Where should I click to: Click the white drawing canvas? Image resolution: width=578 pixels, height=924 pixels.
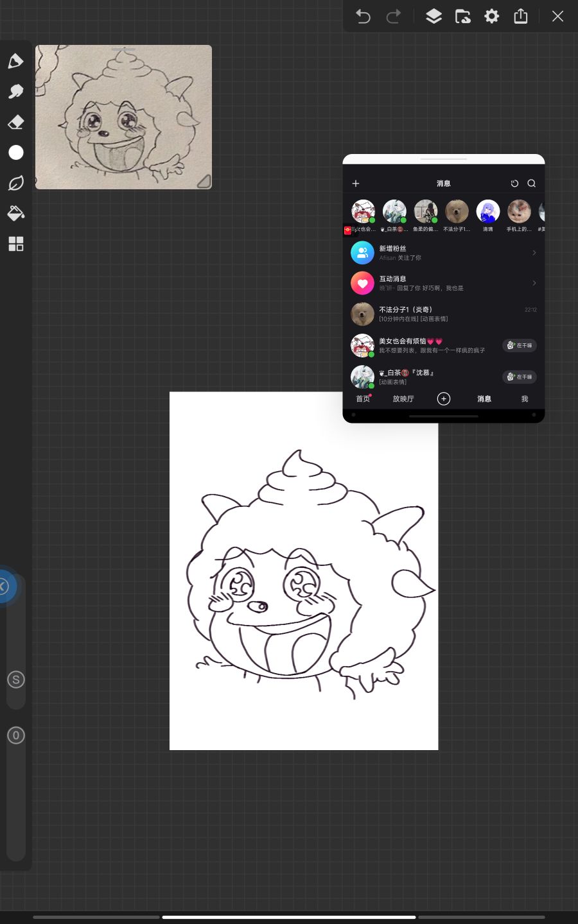pos(304,570)
